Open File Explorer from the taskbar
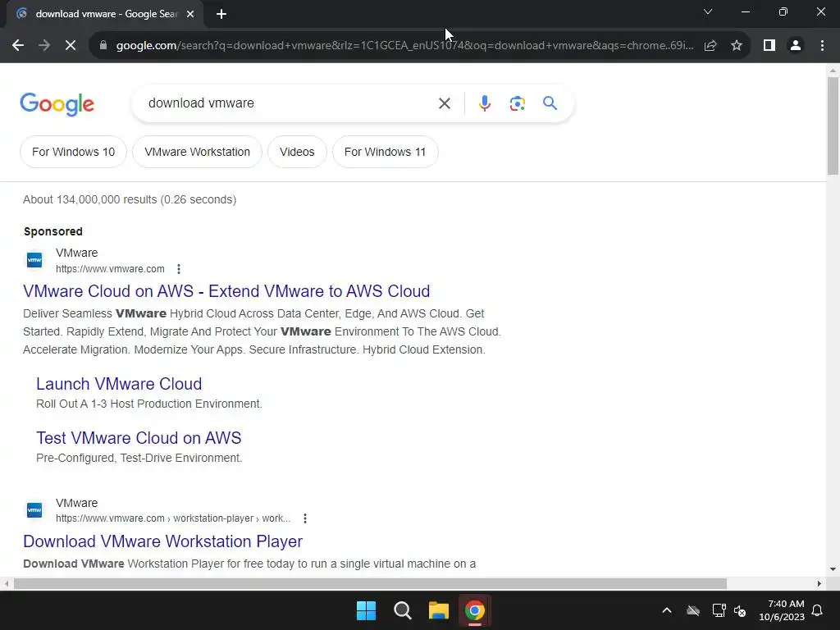The width and height of the screenshot is (840, 630). click(438, 610)
